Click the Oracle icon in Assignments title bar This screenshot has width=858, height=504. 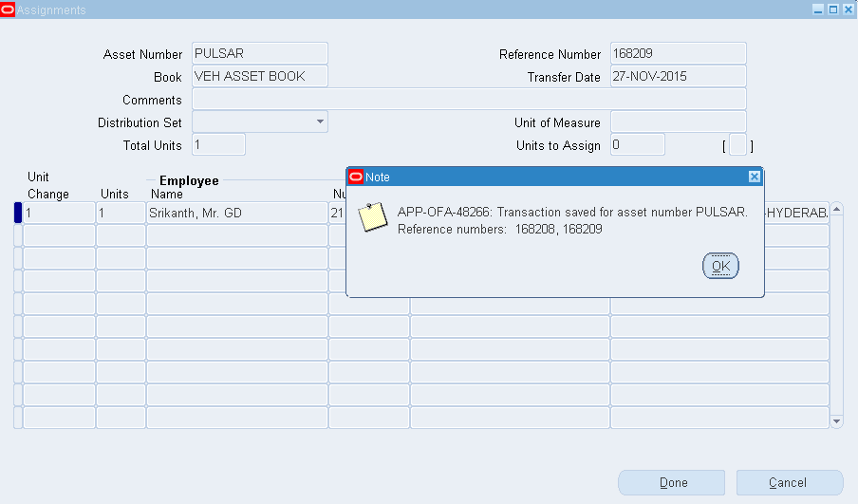tap(8, 9)
